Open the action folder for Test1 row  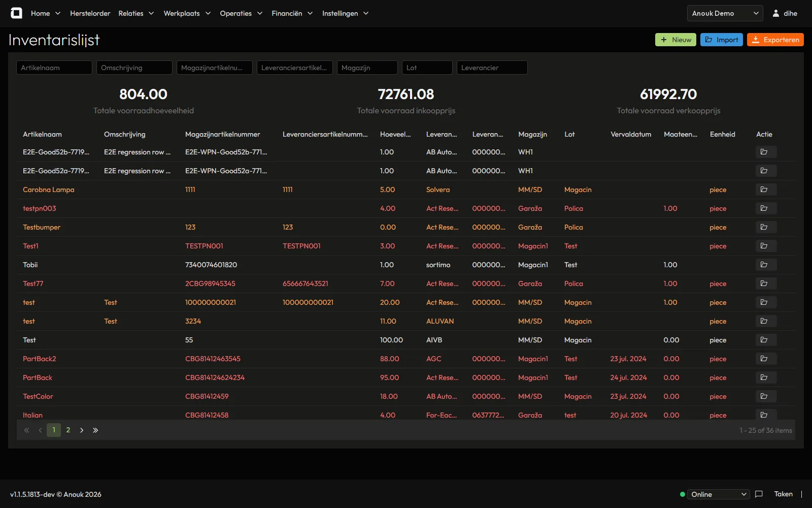(766, 246)
